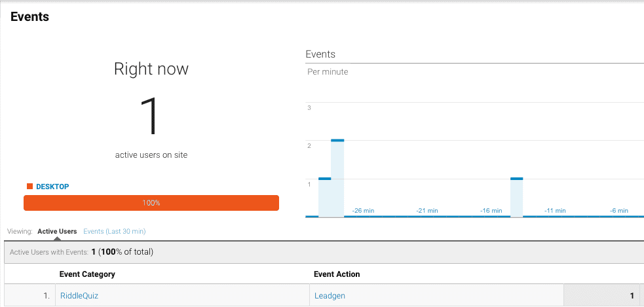This screenshot has height=307, width=644.
Task: Click the y-axis value 3 on the chart
Action: point(309,108)
